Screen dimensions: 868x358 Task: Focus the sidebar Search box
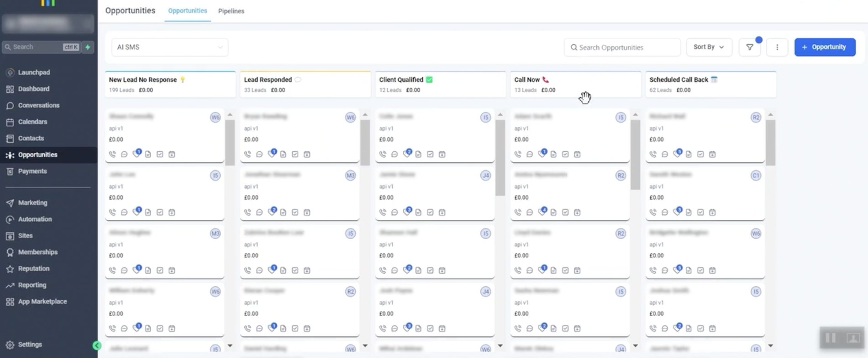[42, 47]
